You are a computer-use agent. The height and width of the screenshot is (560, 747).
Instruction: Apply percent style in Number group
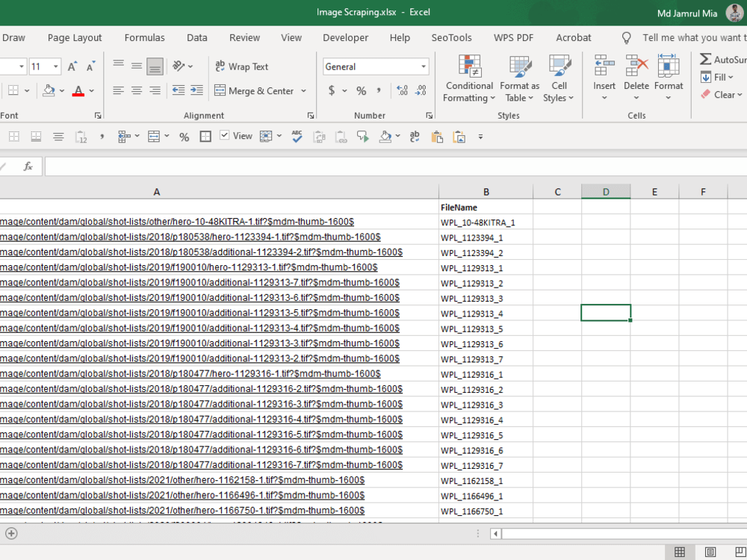[x=362, y=90]
